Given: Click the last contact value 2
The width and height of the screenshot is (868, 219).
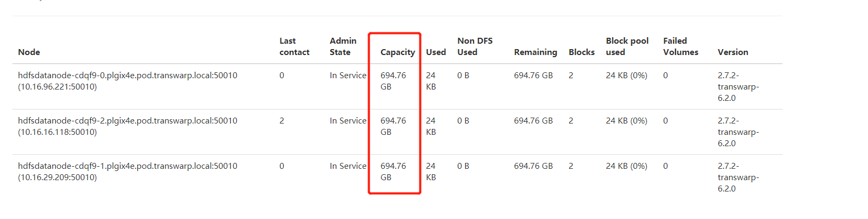Looking at the screenshot, I should (x=282, y=121).
